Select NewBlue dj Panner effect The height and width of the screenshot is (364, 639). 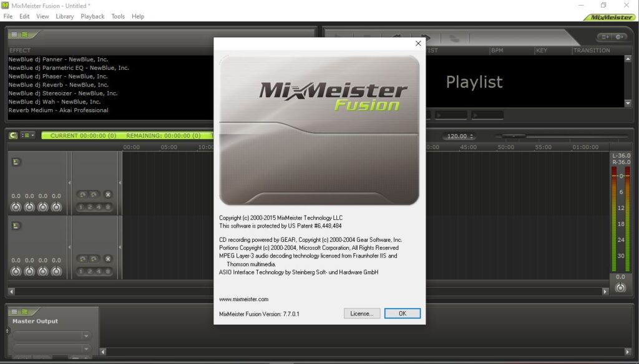click(58, 59)
